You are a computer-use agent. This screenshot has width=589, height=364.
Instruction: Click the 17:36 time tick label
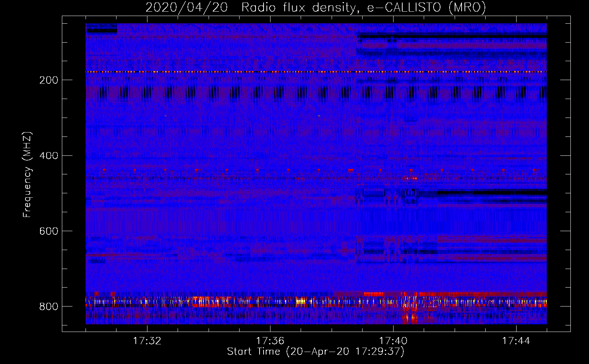click(270, 341)
